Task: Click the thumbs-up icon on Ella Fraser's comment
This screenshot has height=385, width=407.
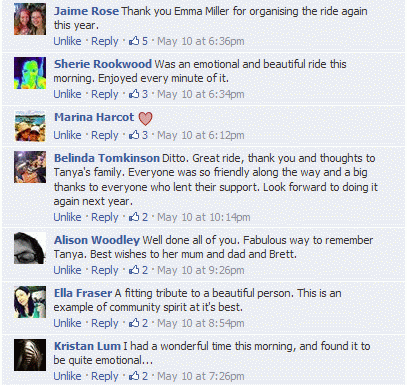Action: point(134,323)
